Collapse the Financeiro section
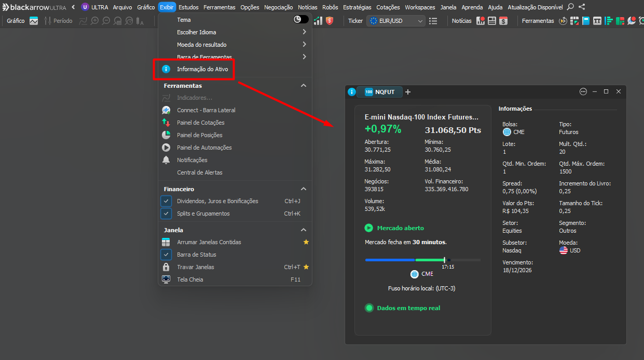 [x=304, y=189]
